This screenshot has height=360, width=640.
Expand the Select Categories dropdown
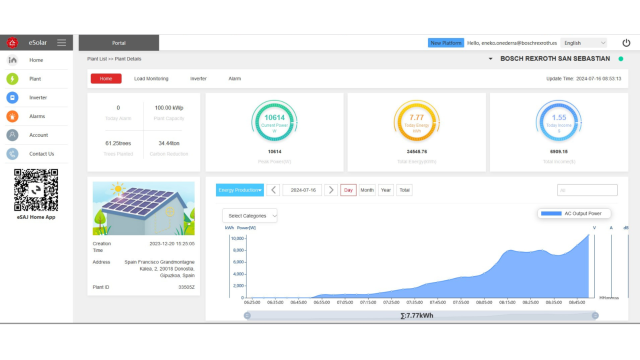tap(250, 216)
